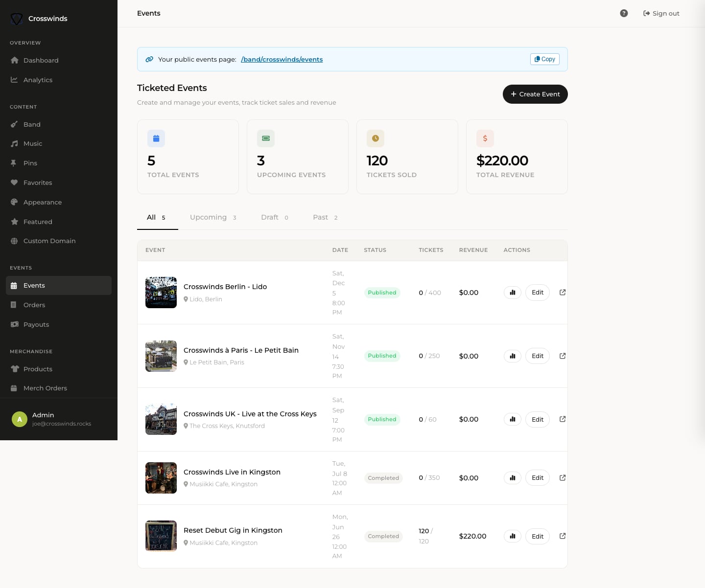Switch to the All tab
This screenshot has height=588, width=705.
tap(157, 217)
